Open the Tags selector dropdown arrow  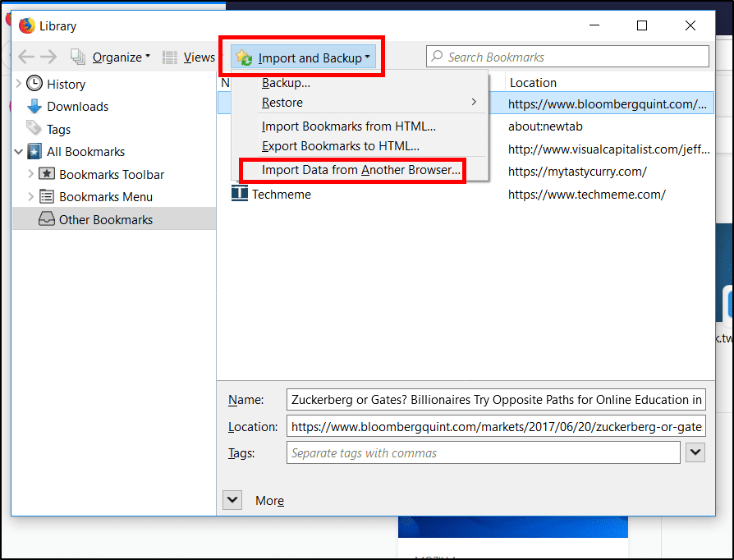point(695,452)
